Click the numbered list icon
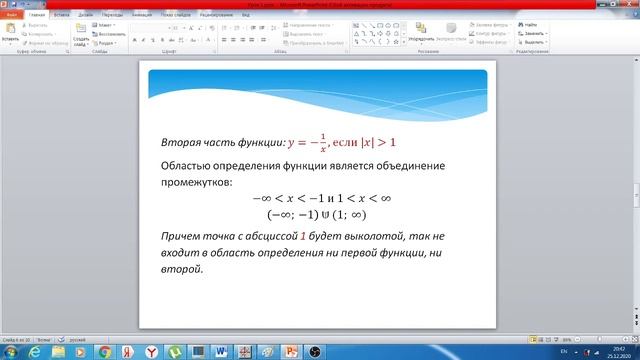 [238, 28]
